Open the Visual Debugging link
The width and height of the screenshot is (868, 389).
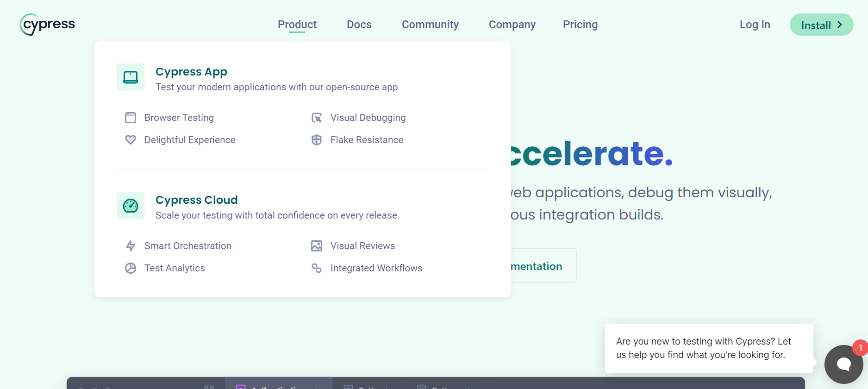[x=368, y=118]
